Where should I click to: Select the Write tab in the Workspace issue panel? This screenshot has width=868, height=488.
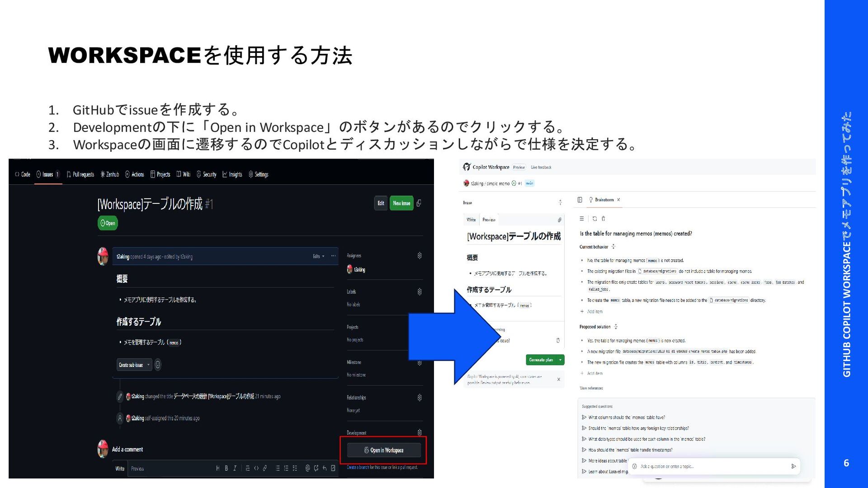(471, 220)
